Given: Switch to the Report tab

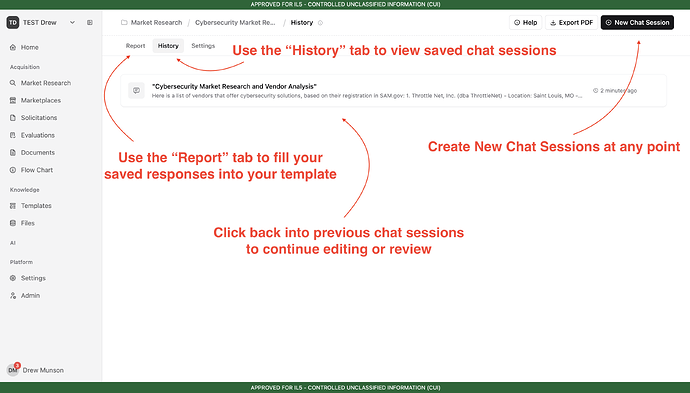Looking at the screenshot, I should (x=136, y=46).
